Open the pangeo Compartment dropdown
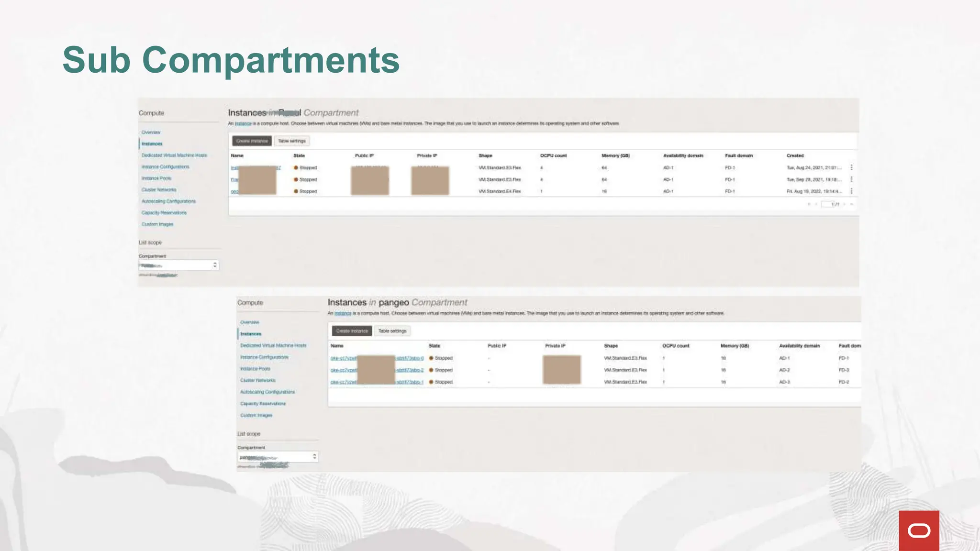This screenshot has height=551, width=980. tap(278, 457)
